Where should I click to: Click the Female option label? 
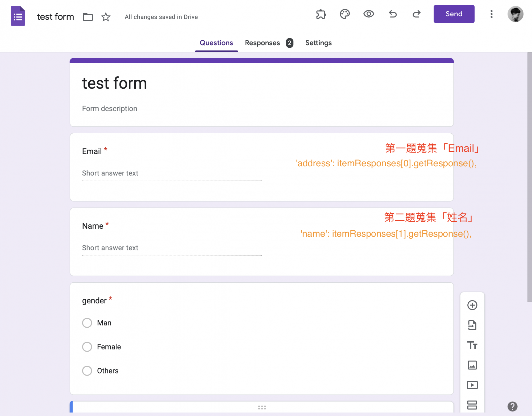pos(109,347)
